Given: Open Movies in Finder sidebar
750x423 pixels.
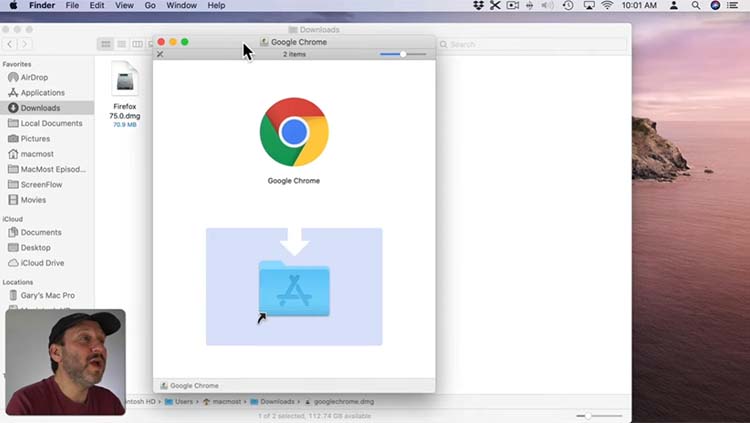Looking at the screenshot, I should pos(47,200).
